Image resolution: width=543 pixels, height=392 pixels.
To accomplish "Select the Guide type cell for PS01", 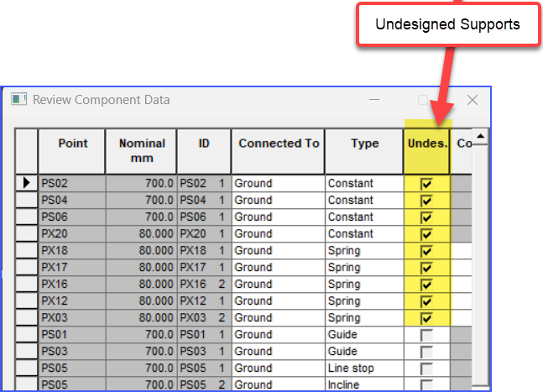I will pyautogui.click(x=364, y=334).
